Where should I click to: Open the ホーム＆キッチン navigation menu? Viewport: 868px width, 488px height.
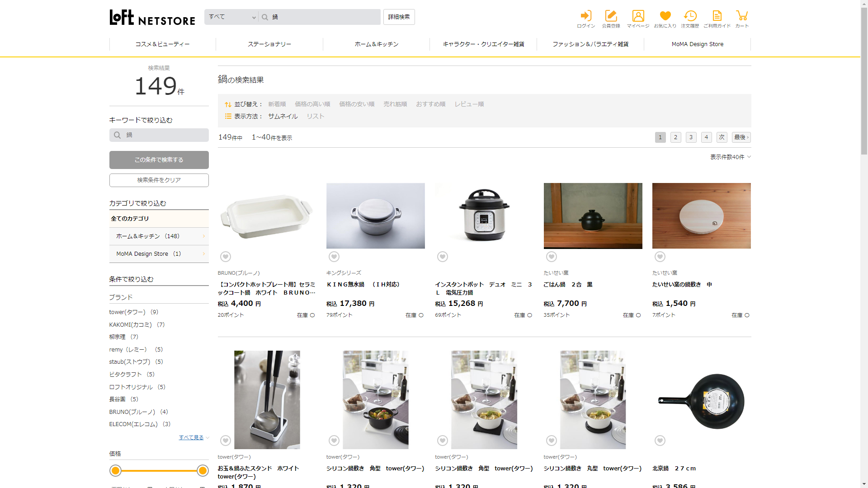tap(376, 44)
